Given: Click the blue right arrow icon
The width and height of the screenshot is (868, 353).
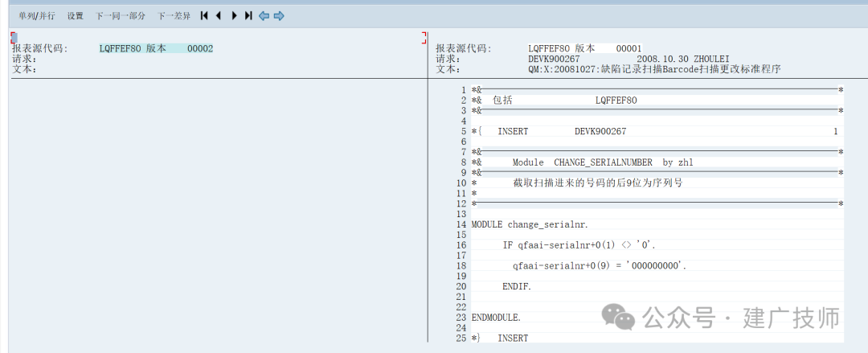Looking at the screenshot, I should pyautogui.click(x=279, y=16).
